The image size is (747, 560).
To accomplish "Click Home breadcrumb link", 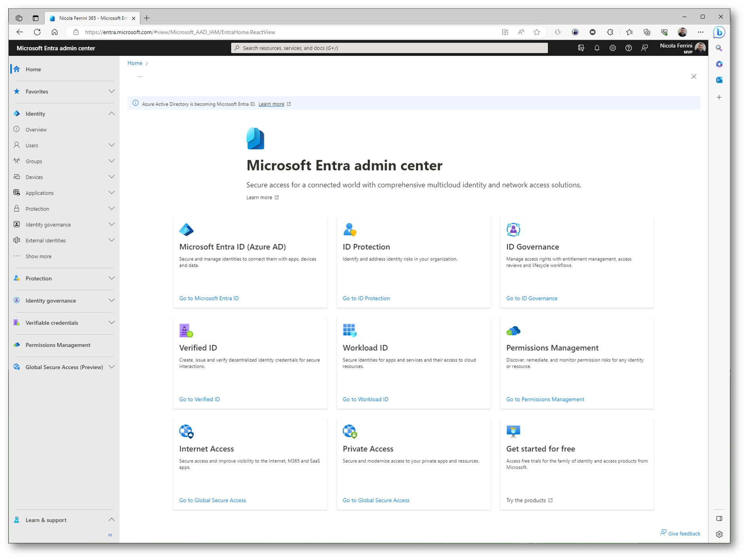I will [135, 63].
